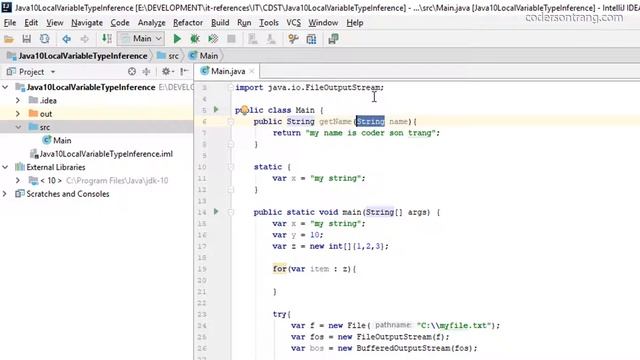Expand the < 10 > JDK library node
Image resolution: width=640 pixels, height=360 pixels.
(x=18, y=180)
